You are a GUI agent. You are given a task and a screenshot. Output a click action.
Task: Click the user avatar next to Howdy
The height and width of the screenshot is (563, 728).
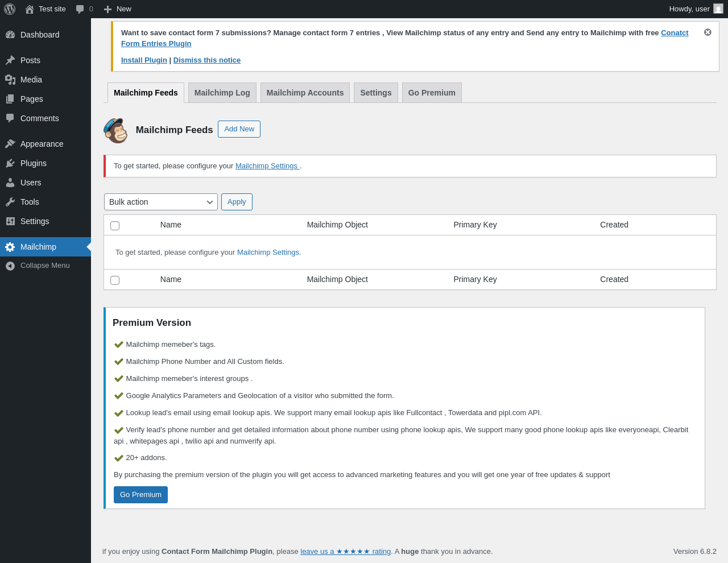click(x=718, y=9)
